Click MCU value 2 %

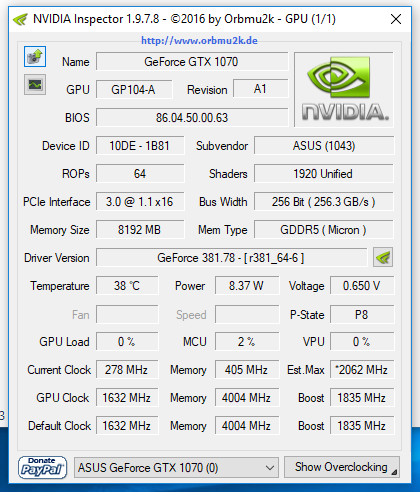(247, 341)
